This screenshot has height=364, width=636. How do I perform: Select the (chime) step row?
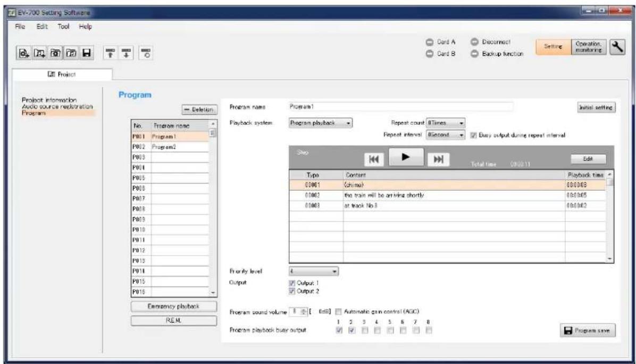(447, 185)
